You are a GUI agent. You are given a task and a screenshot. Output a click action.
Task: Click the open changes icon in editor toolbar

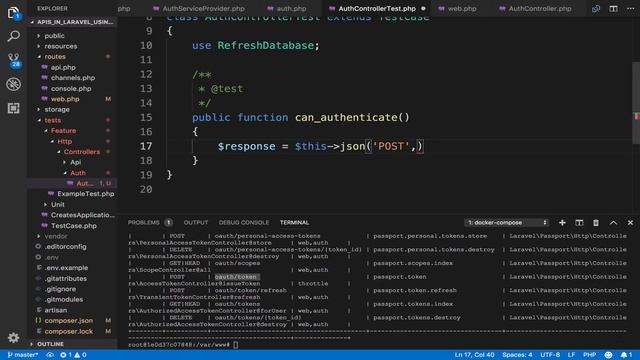(596, 9)
